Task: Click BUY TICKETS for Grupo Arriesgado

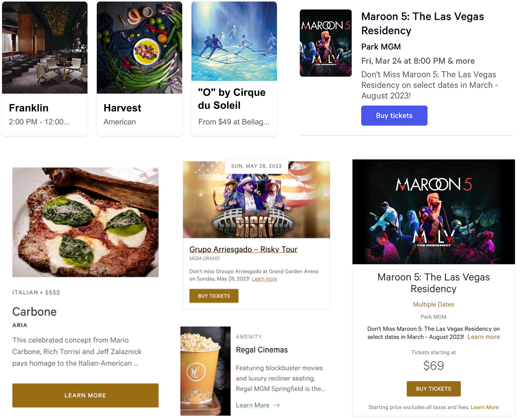Action: 214,296
